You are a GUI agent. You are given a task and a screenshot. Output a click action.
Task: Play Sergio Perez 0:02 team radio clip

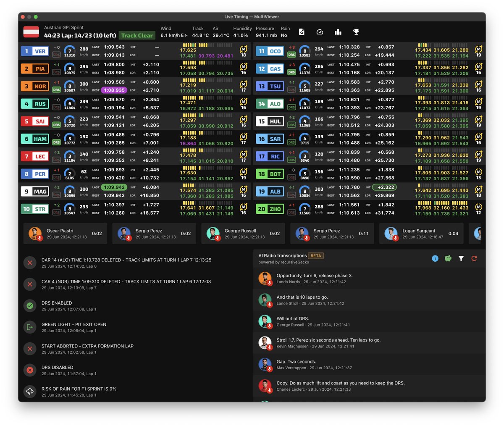[x=154, y=234]
